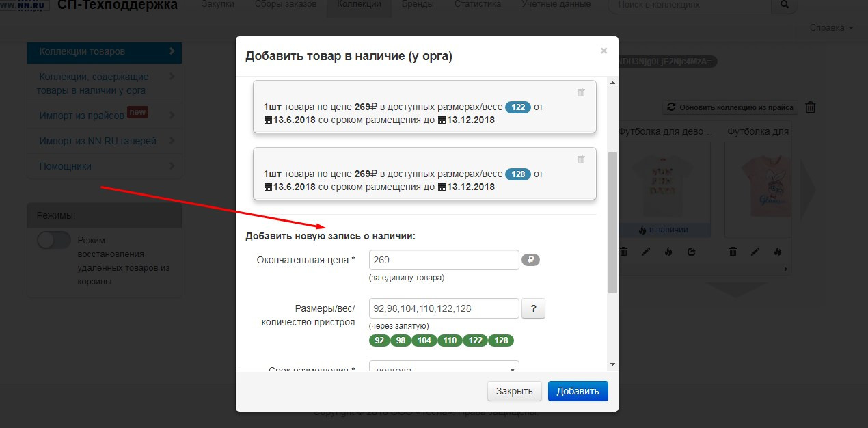Click Обновить коллекцию из прайса button
Viewport: 868px width, 428px height.
click(731, 107)
